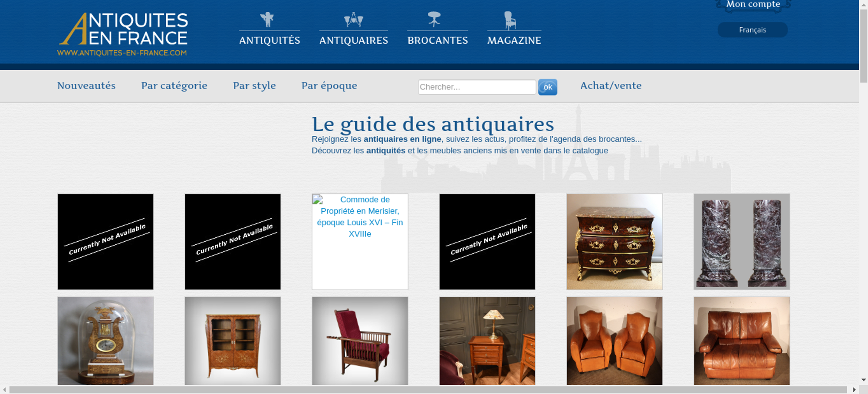Open the marble columns thumbnail
868x394 pixels.
point(742,242)
